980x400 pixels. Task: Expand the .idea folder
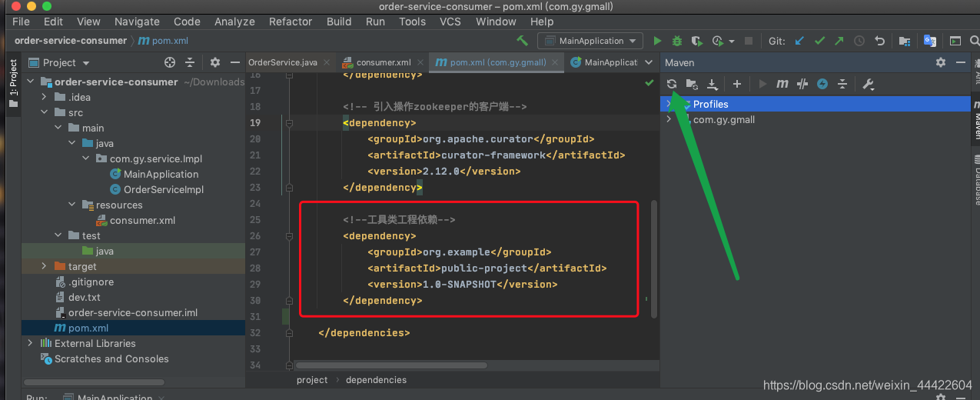(45, 97)
